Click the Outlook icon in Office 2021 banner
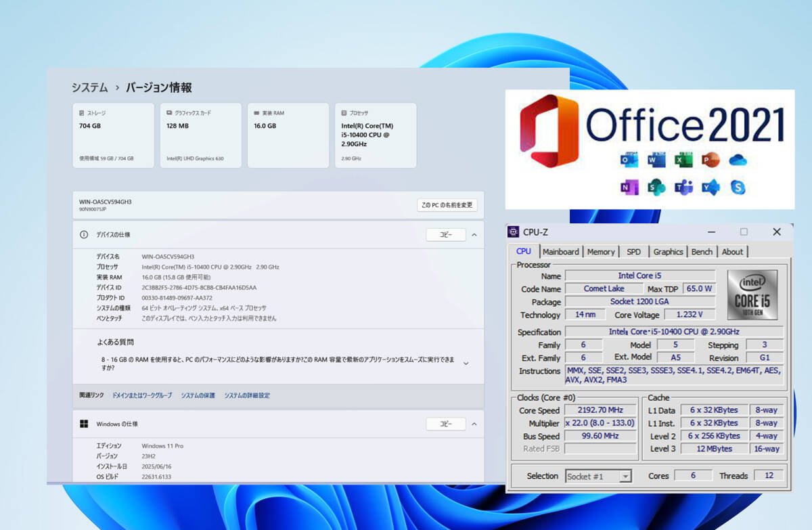The width and height of the screenshot is (812, 530). (629, 160)
